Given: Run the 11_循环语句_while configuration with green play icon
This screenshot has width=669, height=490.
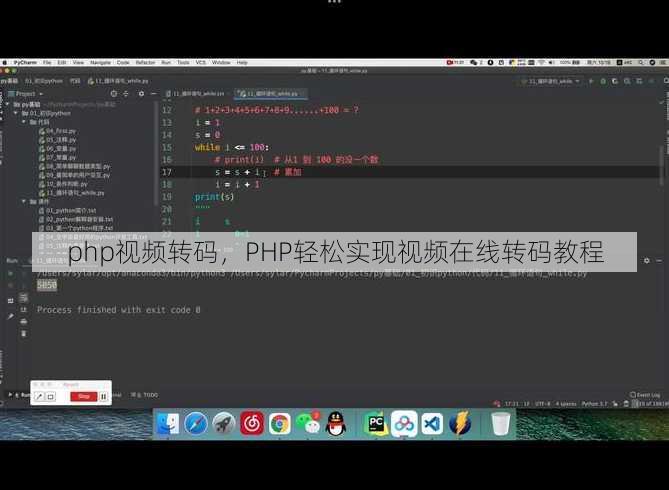Looking at the screenshot, I should click(x=591, y=81).
